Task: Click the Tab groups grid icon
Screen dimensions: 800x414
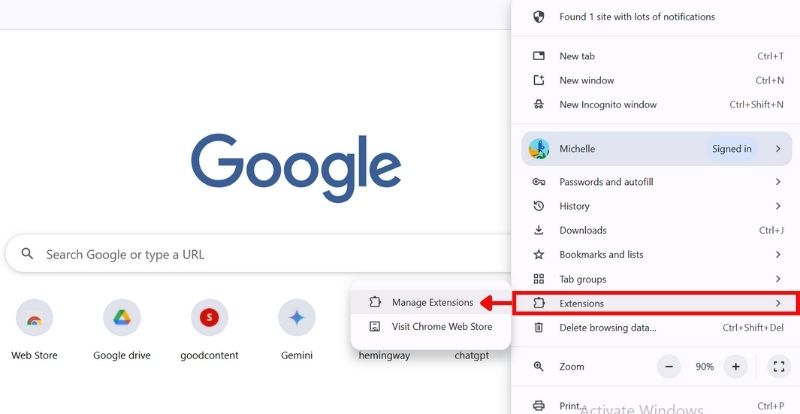Action: coord(539,279)
